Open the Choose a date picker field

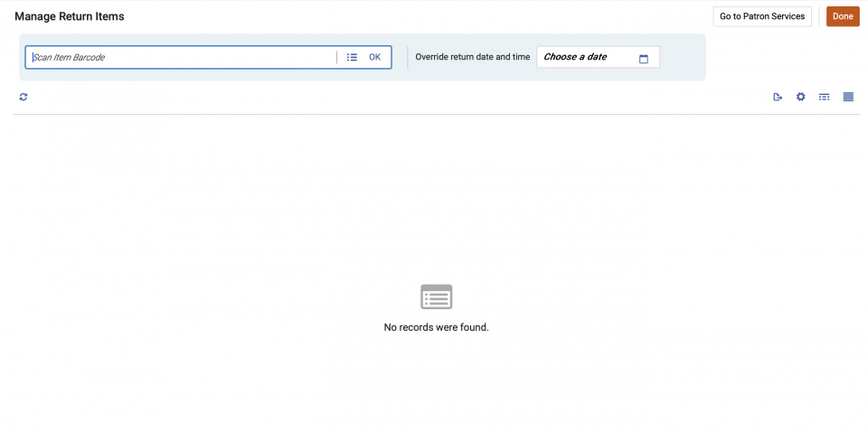(x=588, y=57)
